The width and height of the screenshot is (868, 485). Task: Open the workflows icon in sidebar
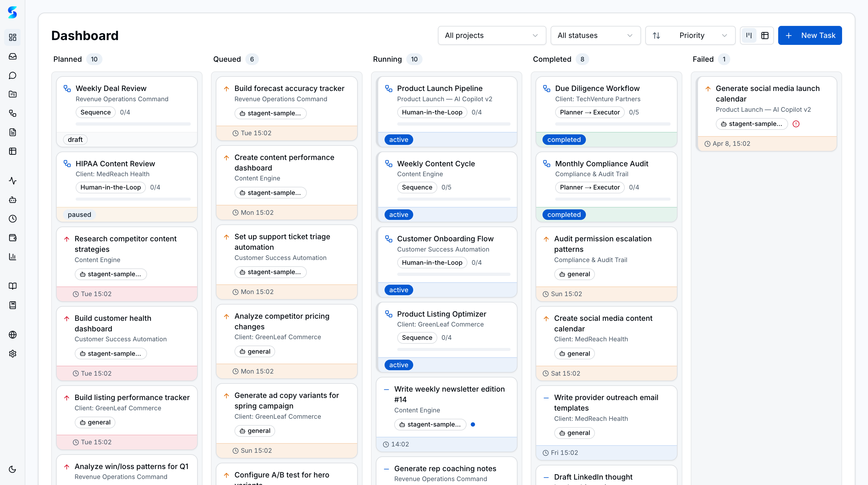pyautogui.click(x=12, y=113)
